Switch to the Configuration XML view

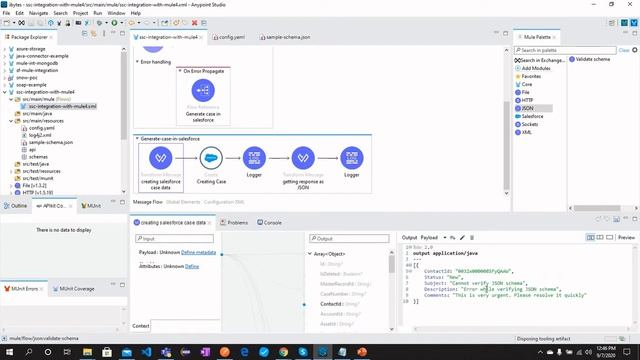pos(224,202)
